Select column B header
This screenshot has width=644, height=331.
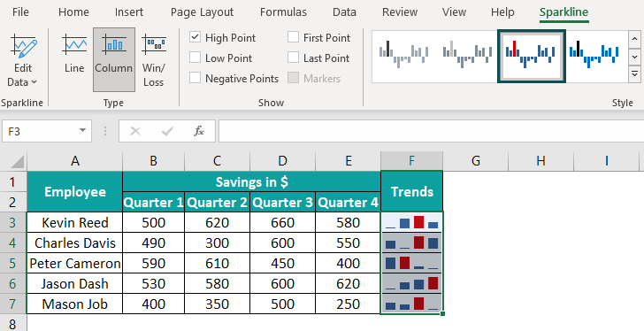coord(153,161)
